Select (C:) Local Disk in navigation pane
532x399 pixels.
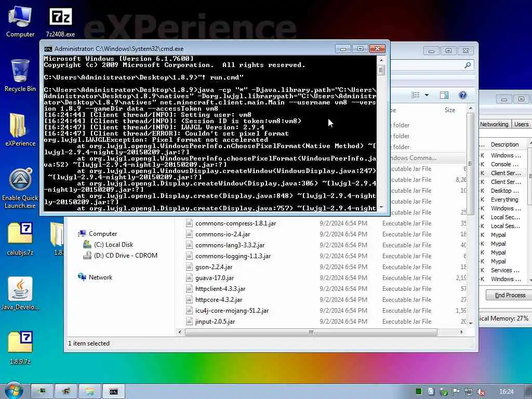pos(113,244)
